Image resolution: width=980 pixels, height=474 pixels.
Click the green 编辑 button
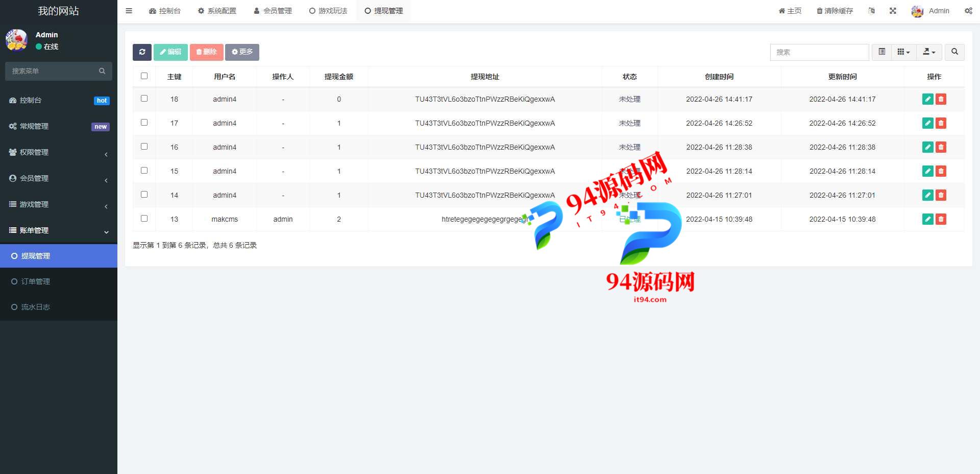coord(170,52)
